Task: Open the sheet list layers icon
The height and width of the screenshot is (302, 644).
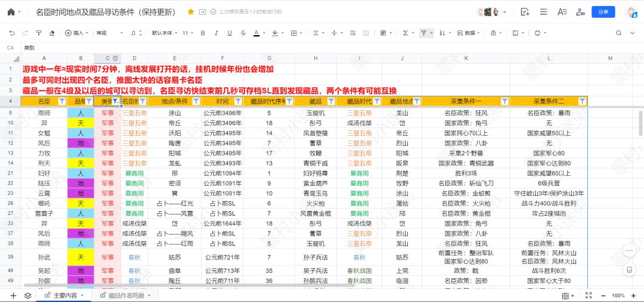Action: 27,295
